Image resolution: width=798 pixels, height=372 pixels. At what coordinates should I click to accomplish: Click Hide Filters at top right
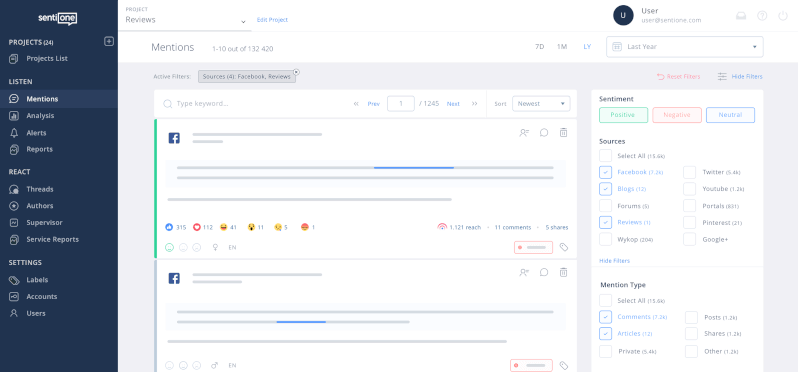click(740, 77)
